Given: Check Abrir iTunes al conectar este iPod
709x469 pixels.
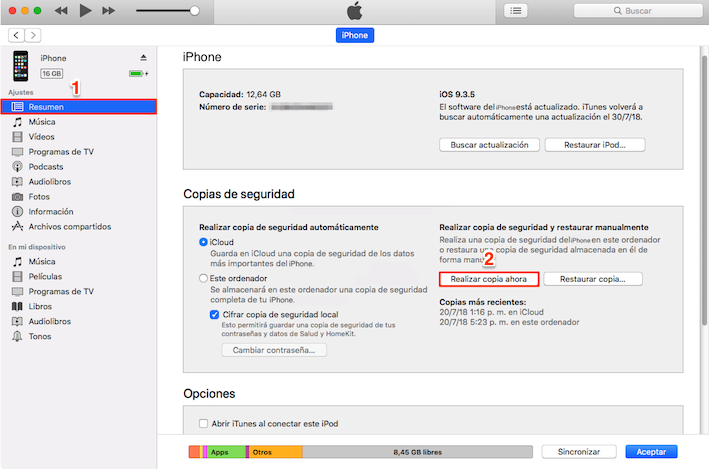Looking at the screenshot, I should 203,424.
